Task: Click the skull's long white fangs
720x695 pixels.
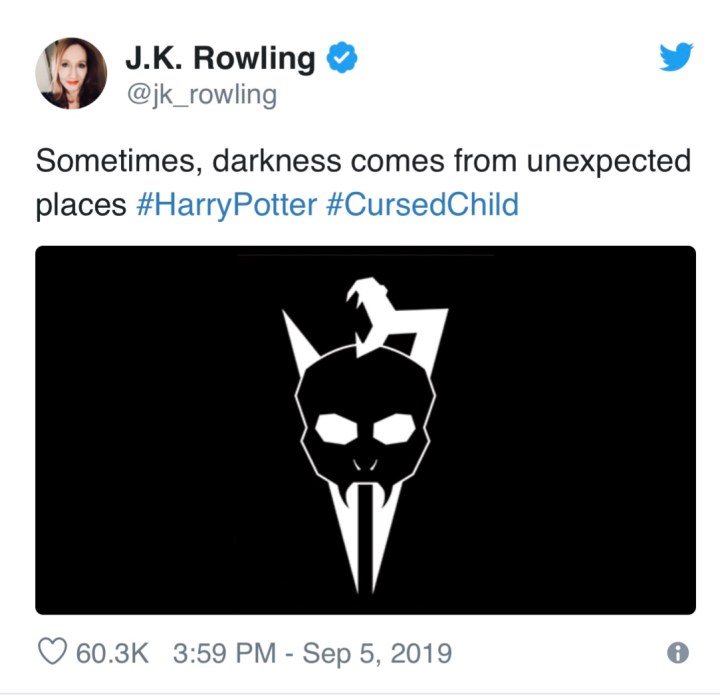Action: [365, 530]
